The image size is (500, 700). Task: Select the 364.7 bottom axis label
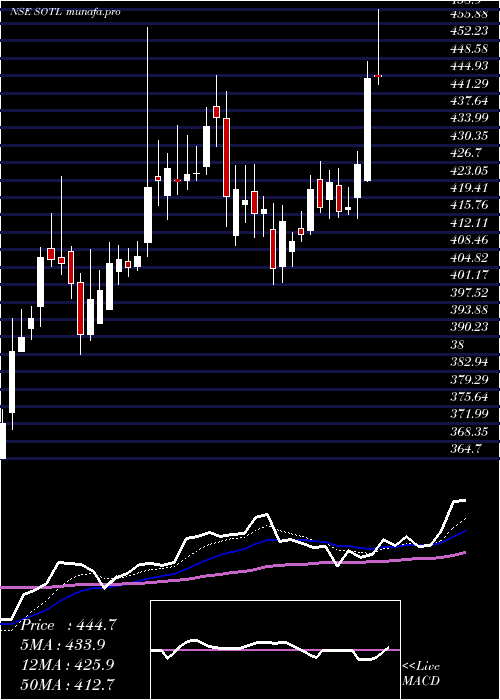(466, 449)
